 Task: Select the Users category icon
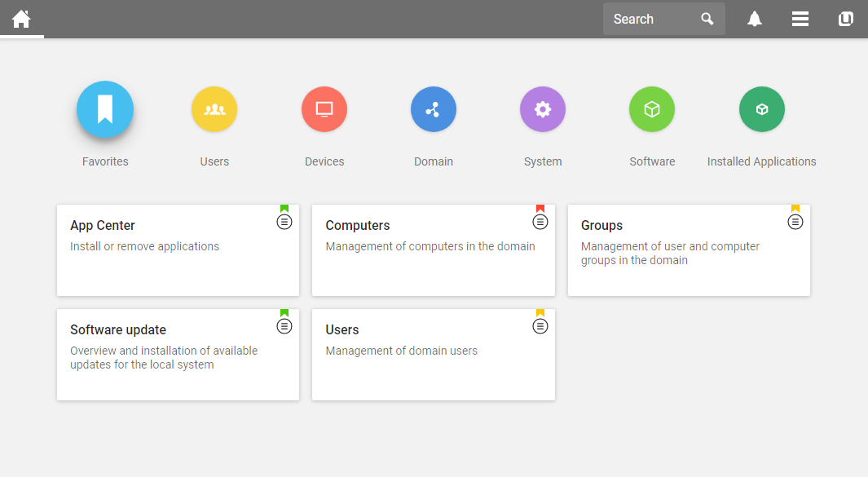(x=214, y=108)
